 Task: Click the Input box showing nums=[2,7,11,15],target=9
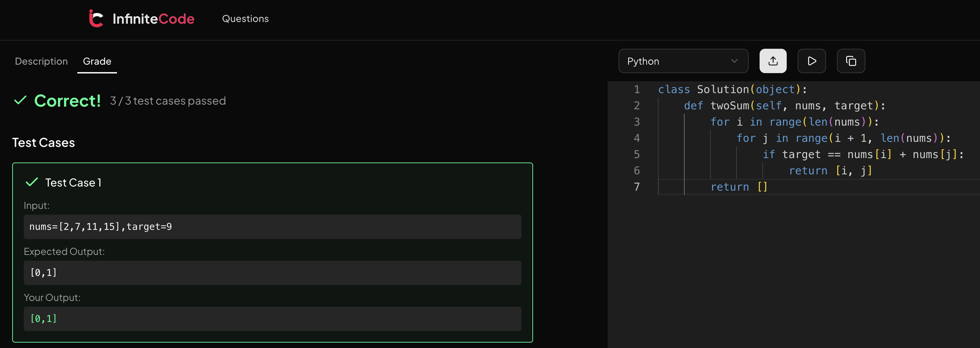coord(272,227)
